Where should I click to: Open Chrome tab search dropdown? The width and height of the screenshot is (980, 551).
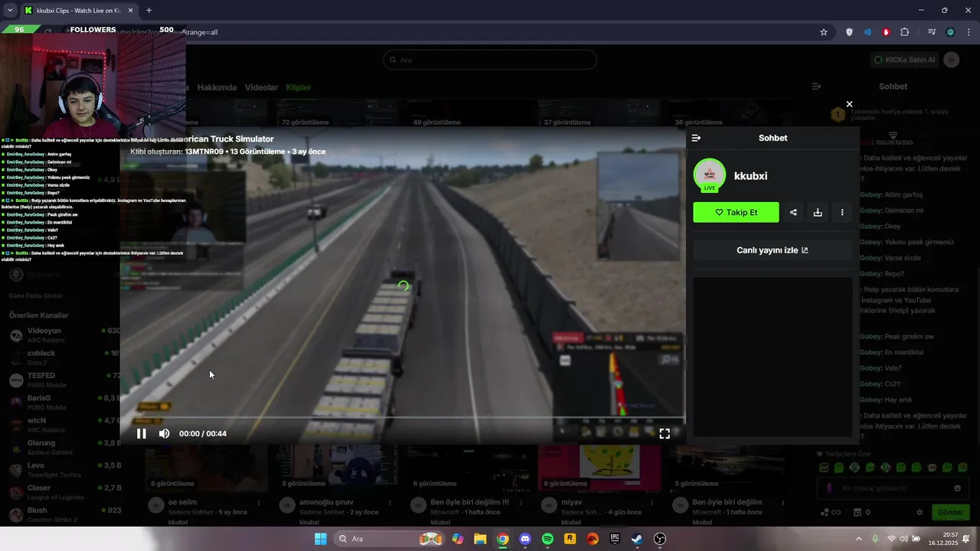pos(10,11)
